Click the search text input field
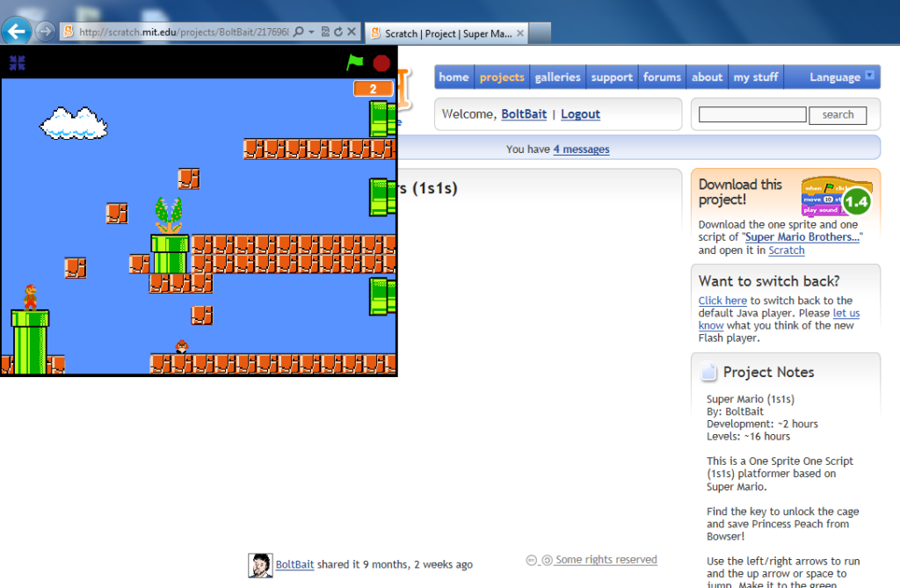 tap(752, 115)
